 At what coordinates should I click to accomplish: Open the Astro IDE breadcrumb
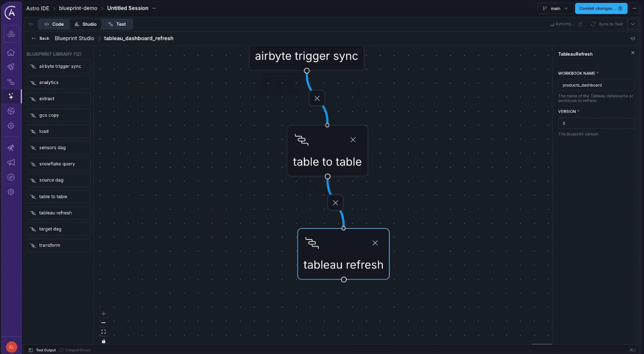click(x=38, y=8)
